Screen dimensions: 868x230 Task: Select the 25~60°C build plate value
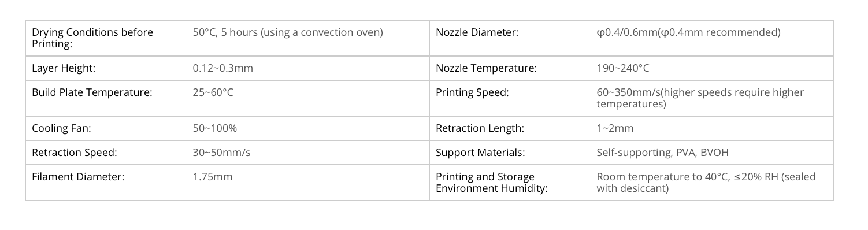[x=213, y=92]
